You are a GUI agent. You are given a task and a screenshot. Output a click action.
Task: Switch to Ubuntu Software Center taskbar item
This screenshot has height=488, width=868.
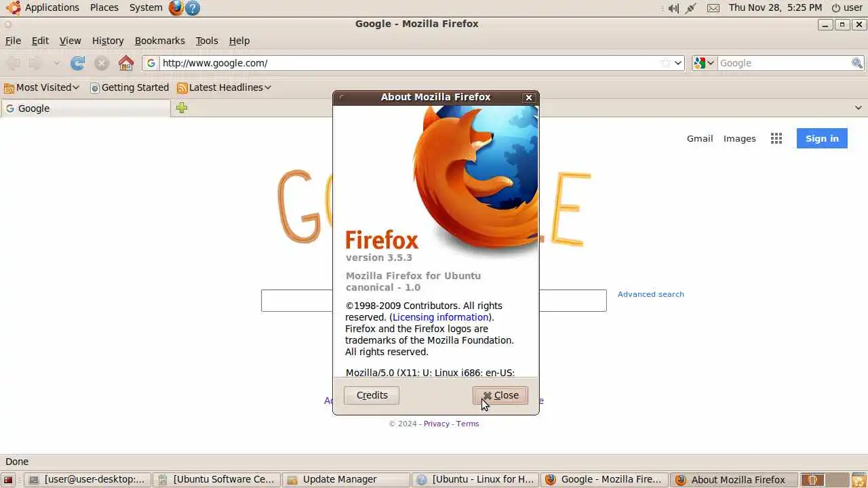click(x=216, y=480)
